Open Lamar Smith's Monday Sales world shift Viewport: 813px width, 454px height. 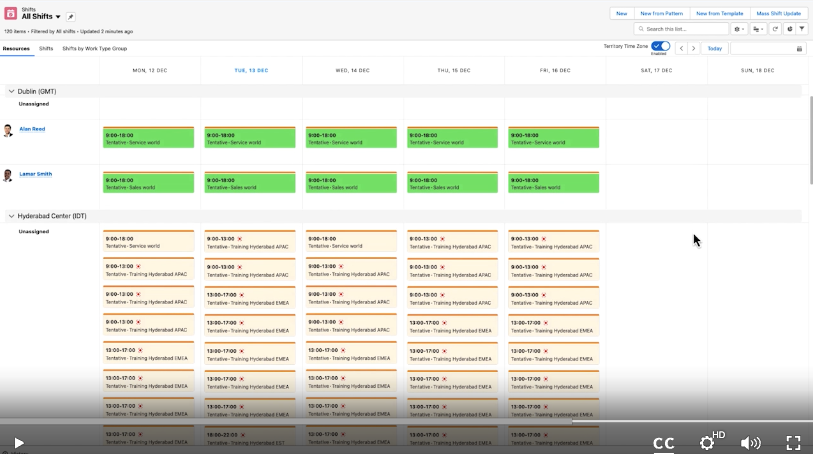[148, 182]
